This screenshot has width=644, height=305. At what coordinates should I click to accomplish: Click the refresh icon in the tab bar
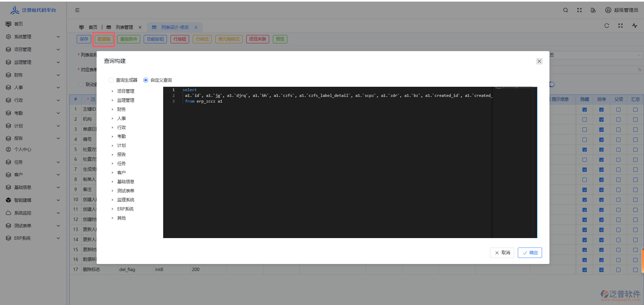point(607,26)
